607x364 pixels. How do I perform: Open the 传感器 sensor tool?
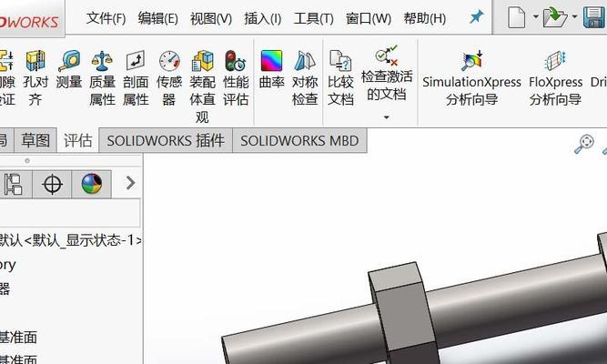coord(169,78)
